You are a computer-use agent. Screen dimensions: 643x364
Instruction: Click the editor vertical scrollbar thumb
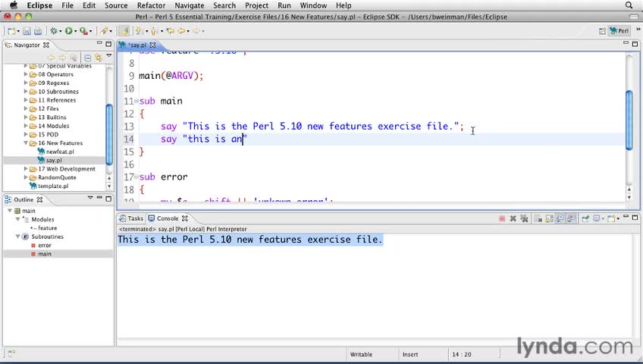click(x=629, y=120)
